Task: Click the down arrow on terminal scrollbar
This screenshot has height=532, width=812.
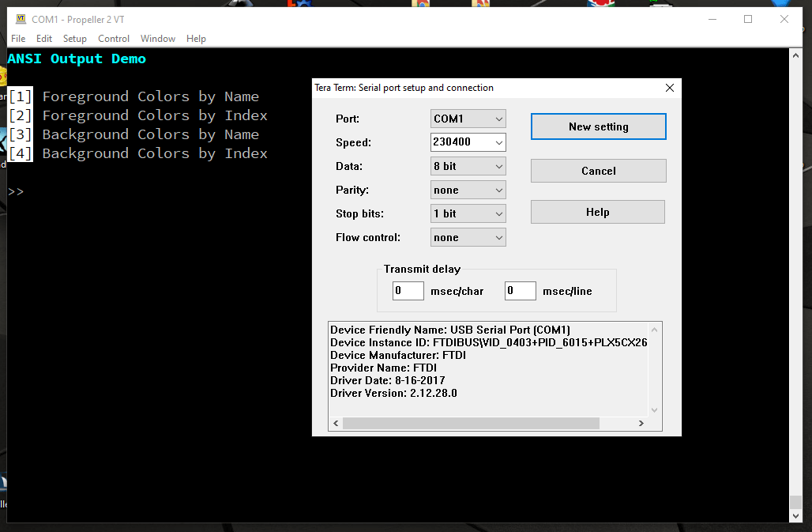Action: click(796, 515)
